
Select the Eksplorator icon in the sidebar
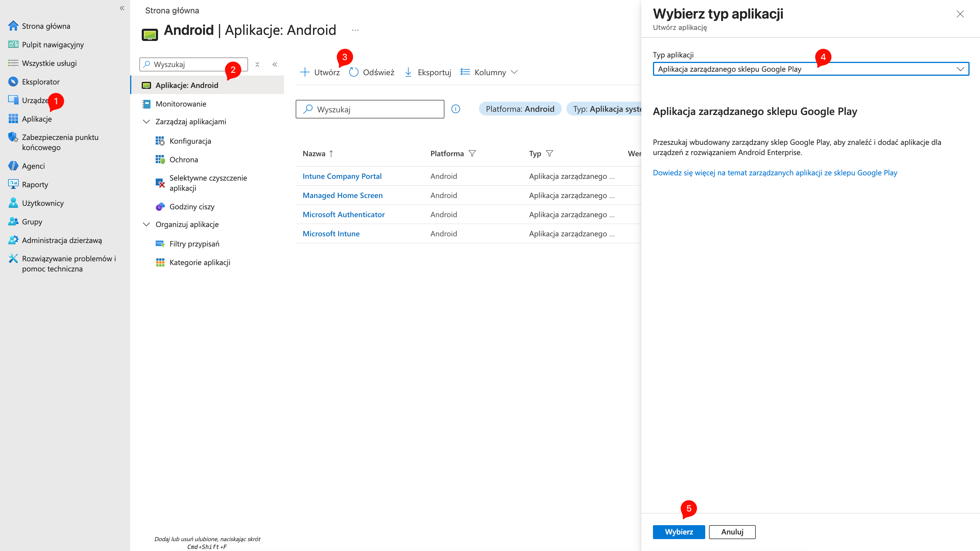point(13,81)
